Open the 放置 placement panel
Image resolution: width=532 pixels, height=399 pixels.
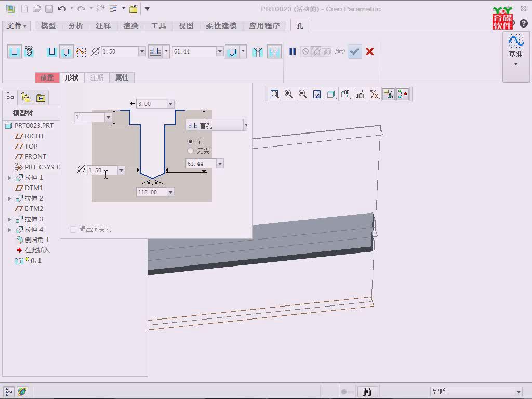click(x=47, y=78)
